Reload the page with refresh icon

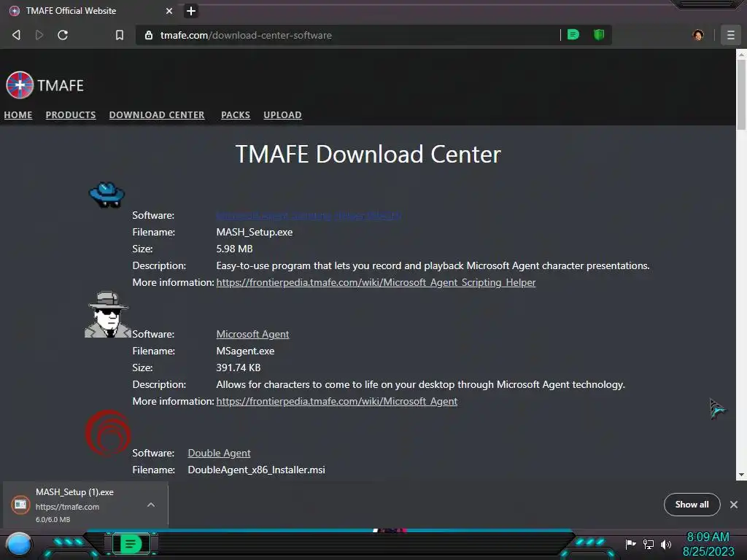point(63,35)
